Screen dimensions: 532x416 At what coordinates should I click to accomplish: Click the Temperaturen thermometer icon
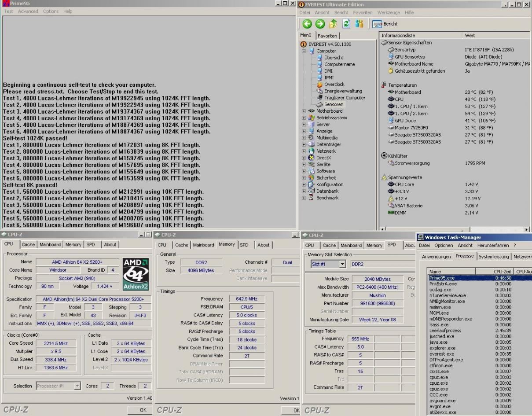click(x=384, y=85)
